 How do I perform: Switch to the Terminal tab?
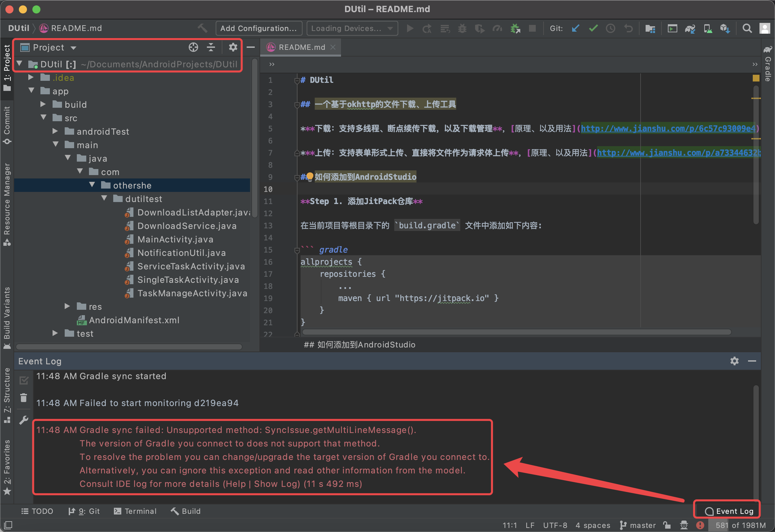click(x=135, y=511)
